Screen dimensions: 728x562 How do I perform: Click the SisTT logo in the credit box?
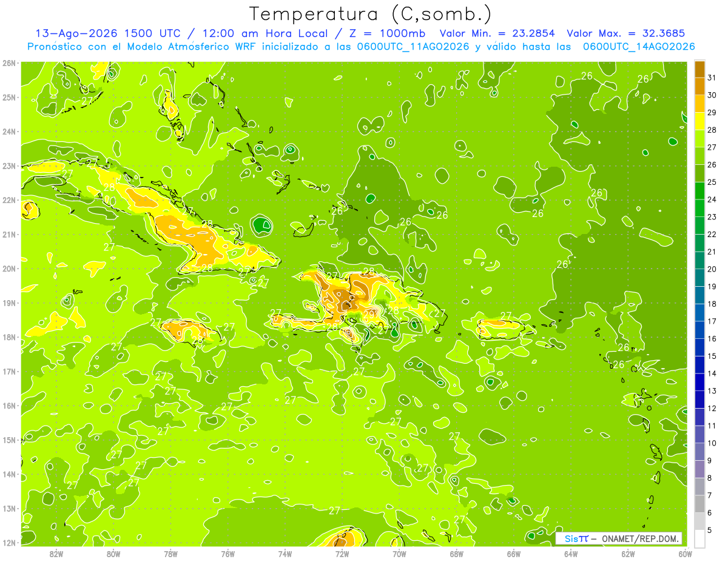pos(576,538)
